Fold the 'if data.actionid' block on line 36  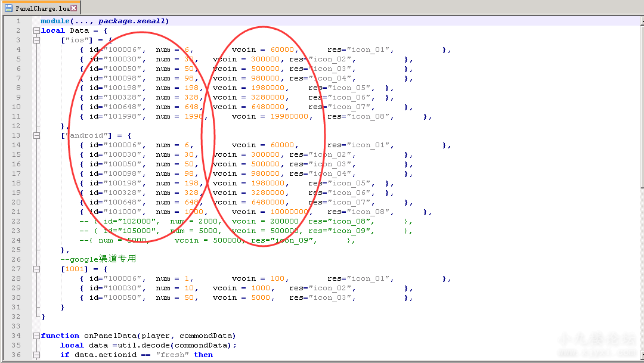click(36, 355)
